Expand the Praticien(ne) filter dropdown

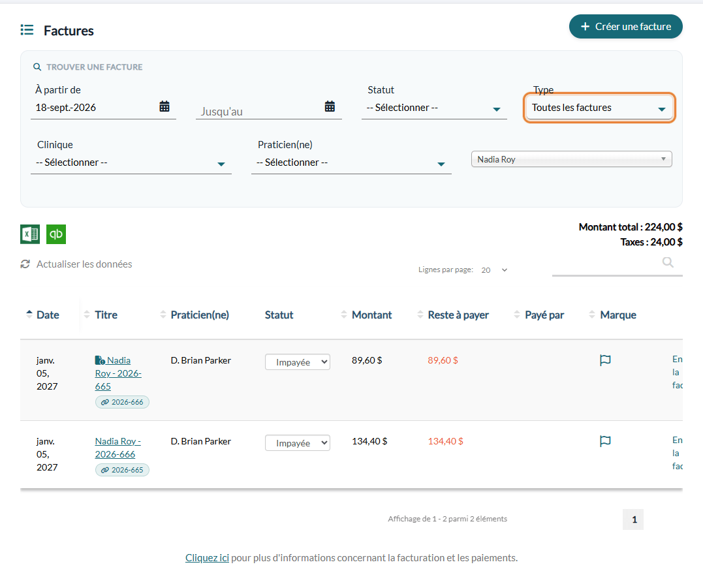click(351, 162)
